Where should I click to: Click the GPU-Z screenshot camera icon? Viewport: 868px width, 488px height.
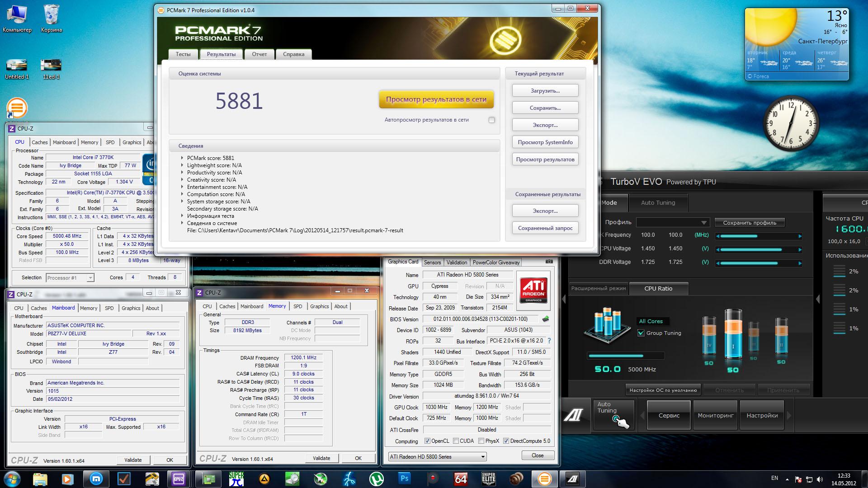click(x=549, y=262)
